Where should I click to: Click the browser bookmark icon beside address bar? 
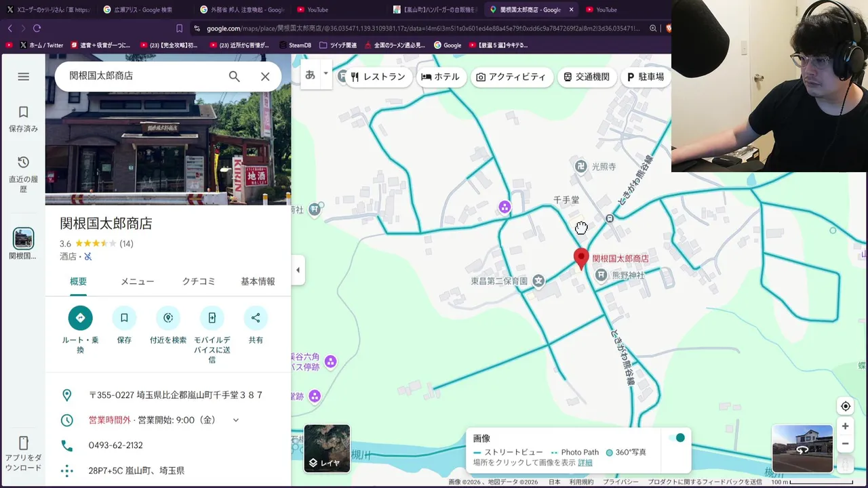pos(179,28)
